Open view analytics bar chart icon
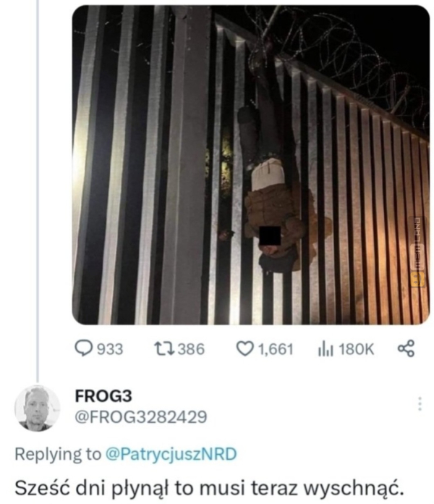 coord(326,349)
